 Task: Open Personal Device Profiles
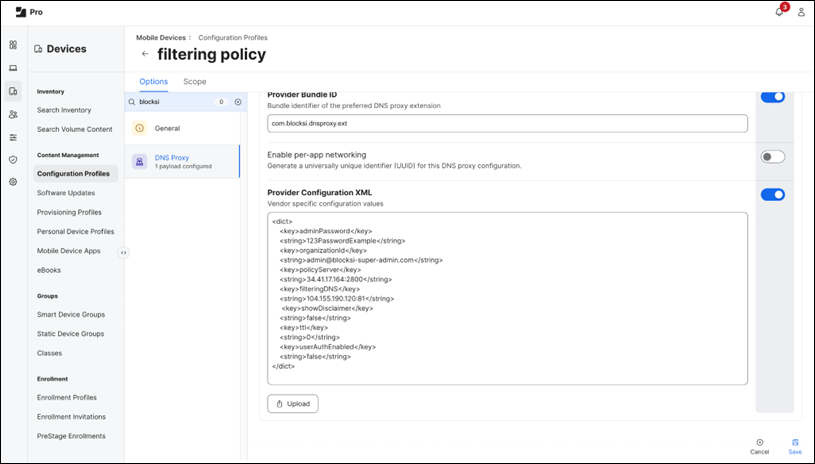pos(75,231)
